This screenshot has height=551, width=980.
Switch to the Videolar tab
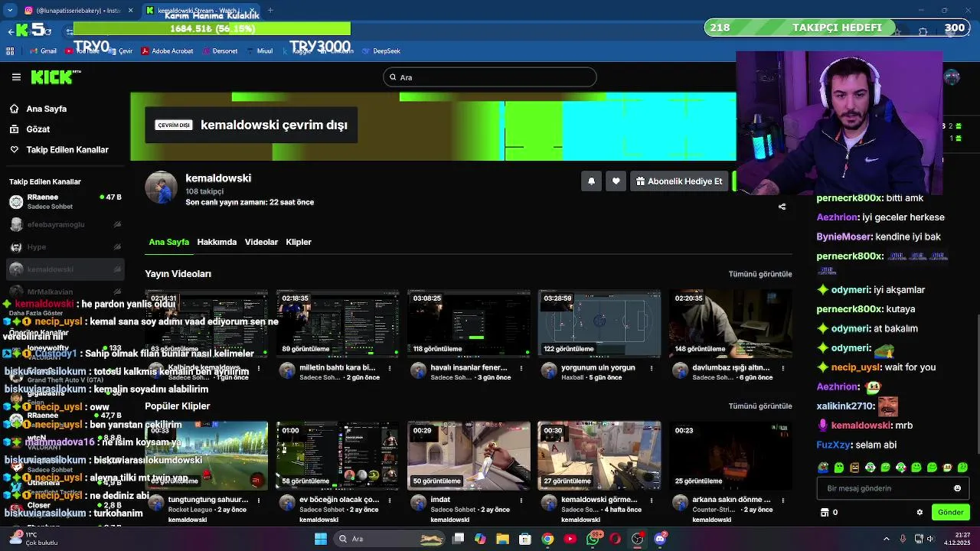(x=261, y=242)
